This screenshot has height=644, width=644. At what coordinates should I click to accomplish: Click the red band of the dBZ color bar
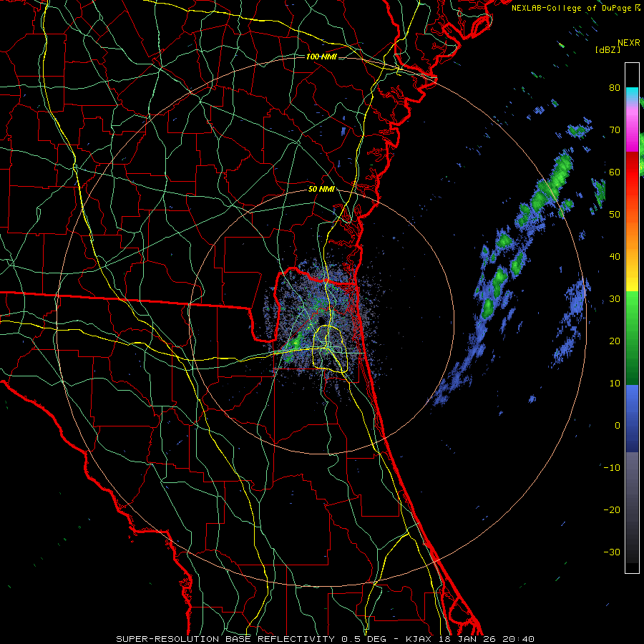(x=632, y=172)
